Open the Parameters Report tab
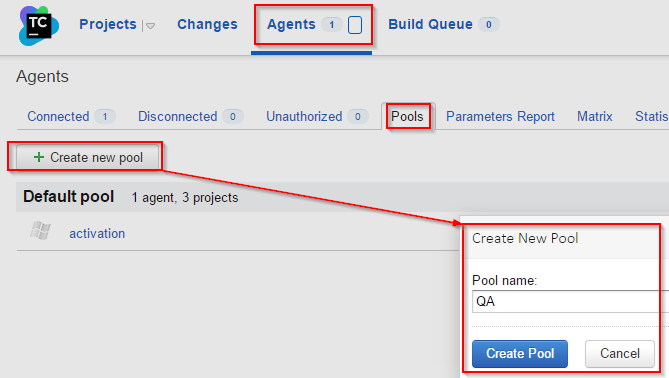669x378 pixels. click(x=500, y=116)
